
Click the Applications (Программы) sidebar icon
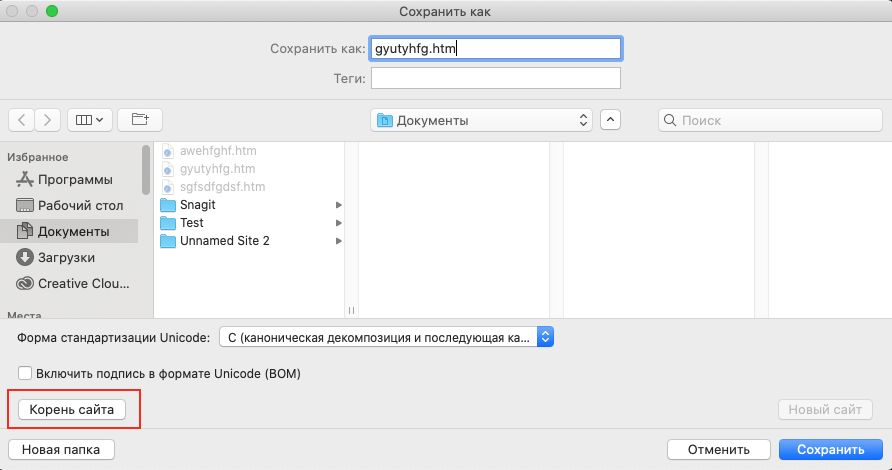coord(25,180)
